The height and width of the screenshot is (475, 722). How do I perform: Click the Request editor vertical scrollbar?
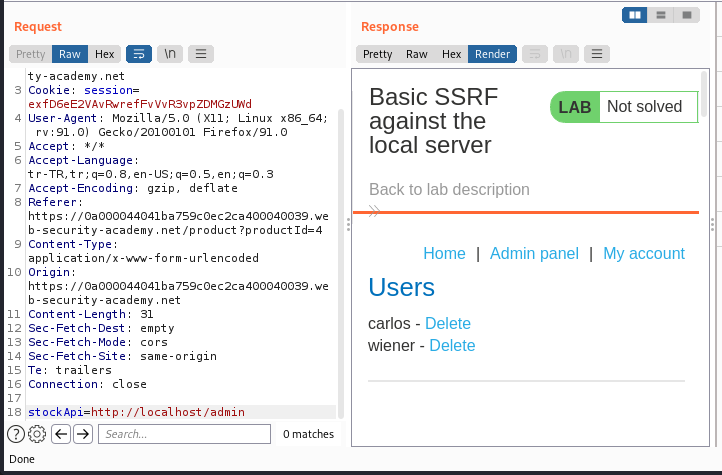[341, 264]
